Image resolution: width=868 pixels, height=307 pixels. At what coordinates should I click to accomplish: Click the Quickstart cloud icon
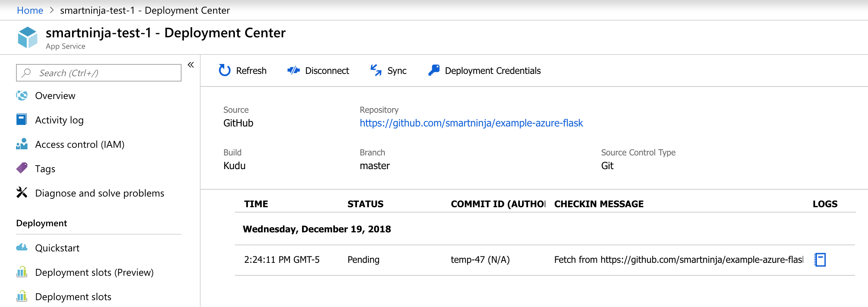(x=22, y=248)
